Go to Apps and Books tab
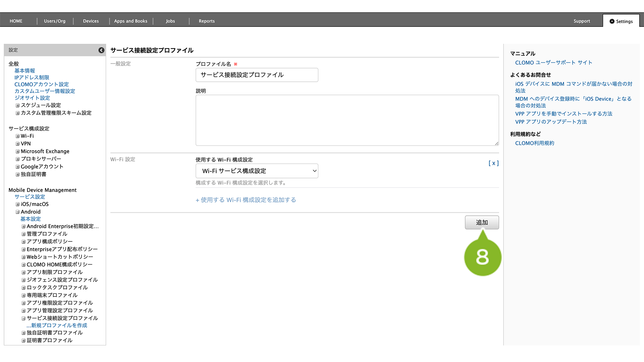This screenshot has width=644, height=362. click(x=130, y=21)
